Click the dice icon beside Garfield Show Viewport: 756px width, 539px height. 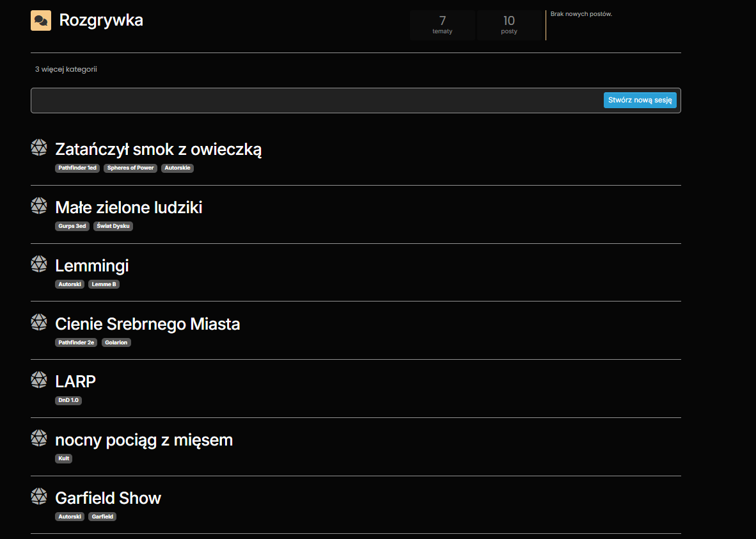click(x=39, y=497)
